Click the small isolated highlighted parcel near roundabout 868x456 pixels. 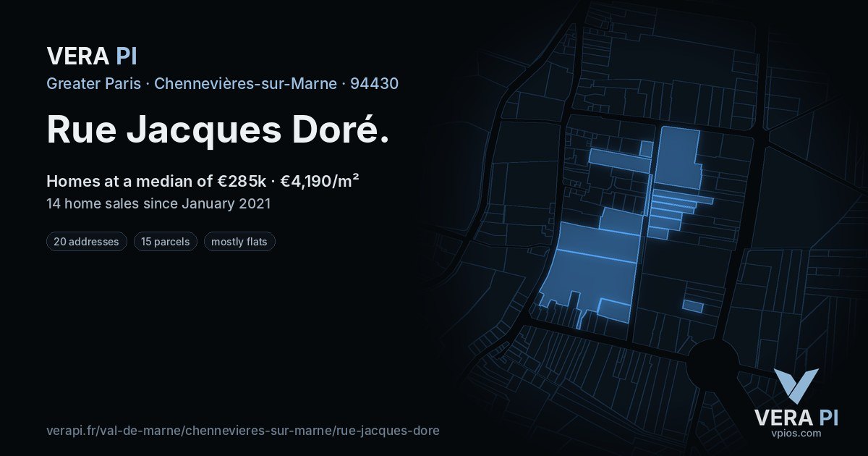[x=693, y=307]
